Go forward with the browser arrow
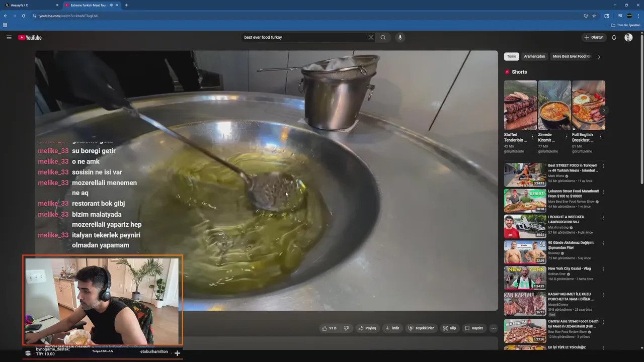644x362 pixels. 15,16
